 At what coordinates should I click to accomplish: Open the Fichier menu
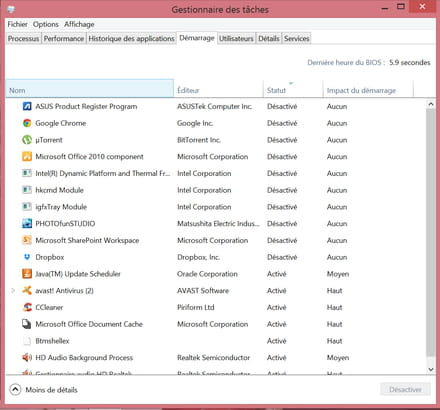point(17,24)
